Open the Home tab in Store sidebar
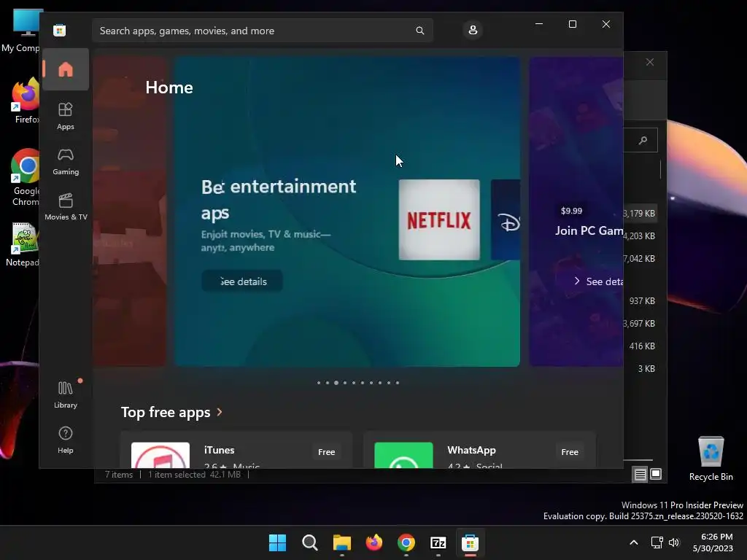747x560 pixels. [x=65, y=69]
